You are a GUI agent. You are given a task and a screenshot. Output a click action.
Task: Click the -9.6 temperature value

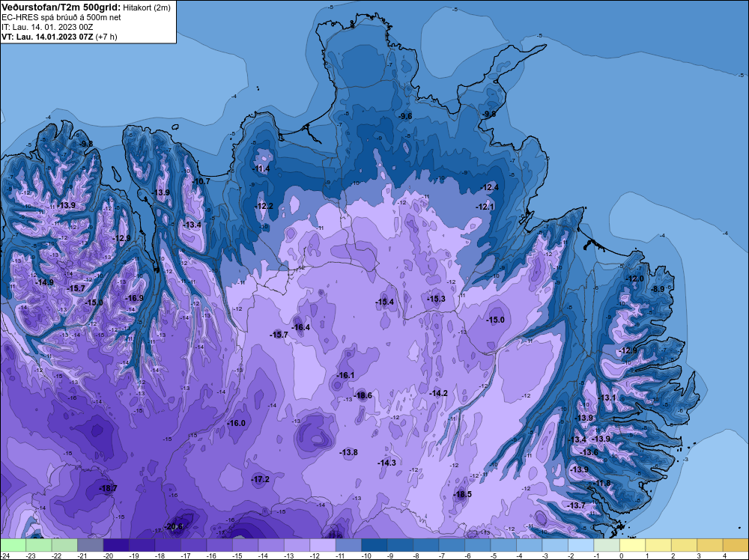(x=405, y=116)
